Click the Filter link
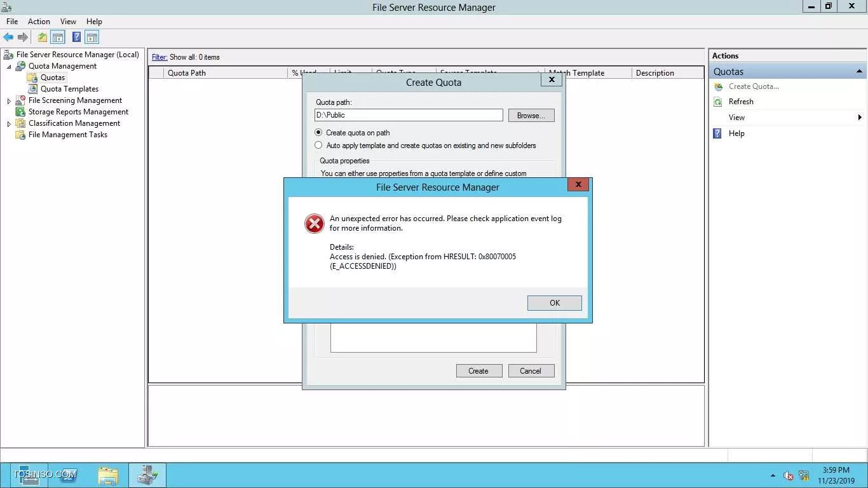 point(159,57)
